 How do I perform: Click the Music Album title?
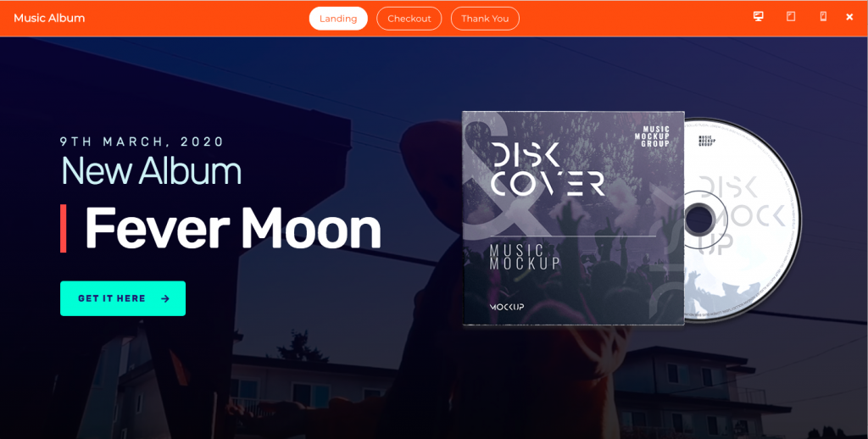tap(49, 19)
